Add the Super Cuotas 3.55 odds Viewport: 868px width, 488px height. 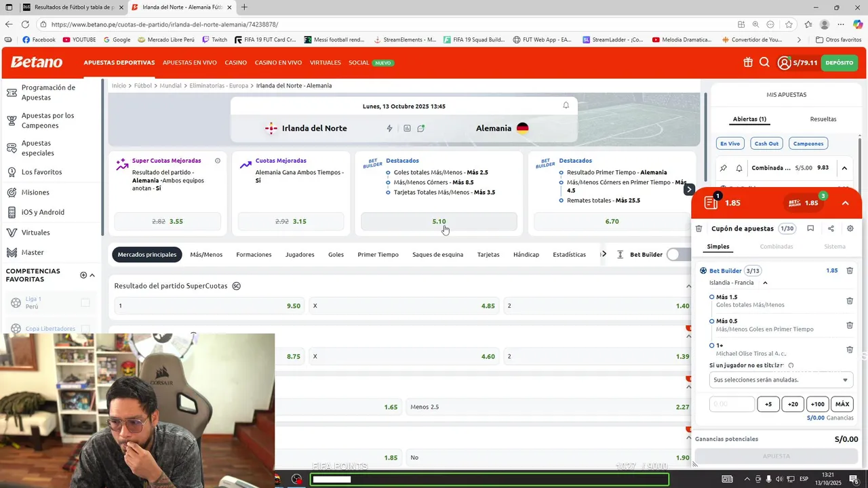tap(167, 222)
